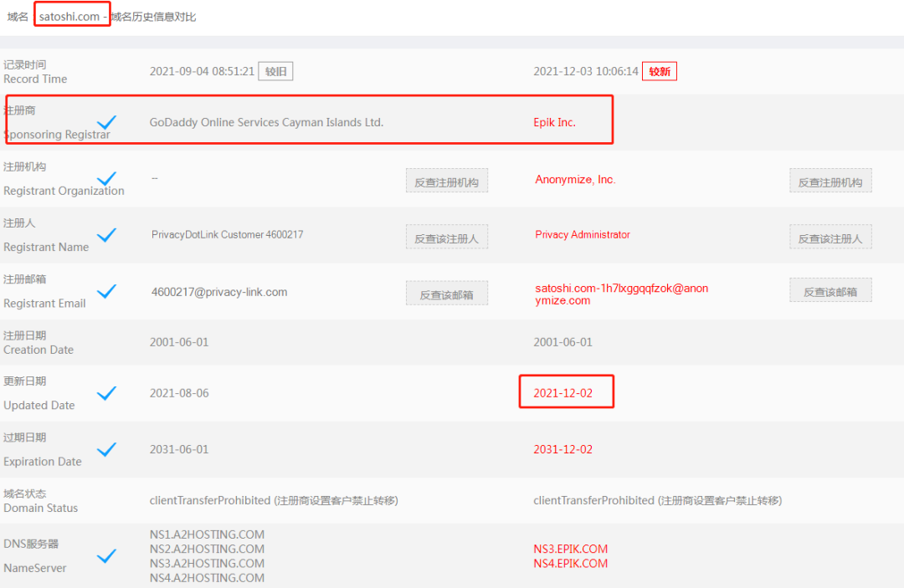The width and height of the screenshot is (904, 588).
Task: Click the Privacy Administrator registrant name
Action: pyautogui.click(x=583, y=234)
